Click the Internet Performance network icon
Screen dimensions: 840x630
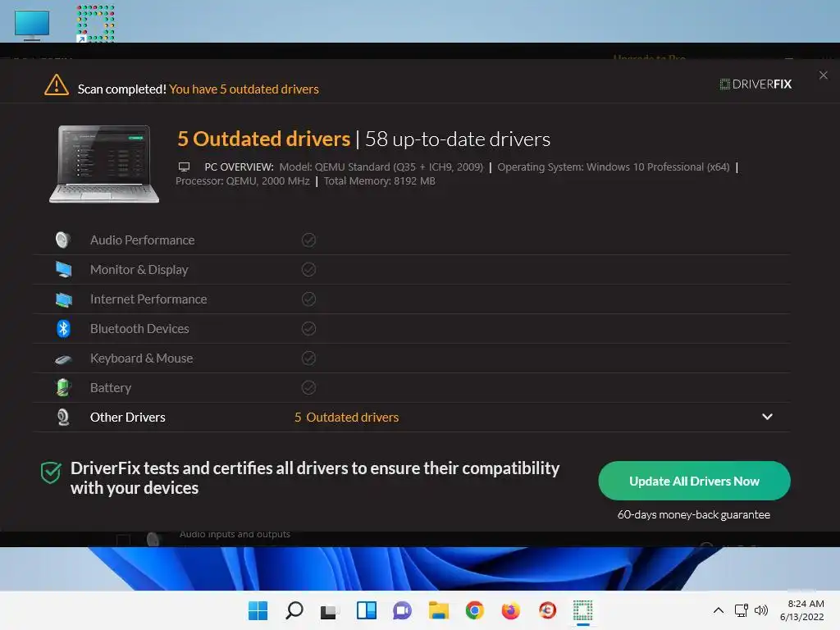coord(63,299)
